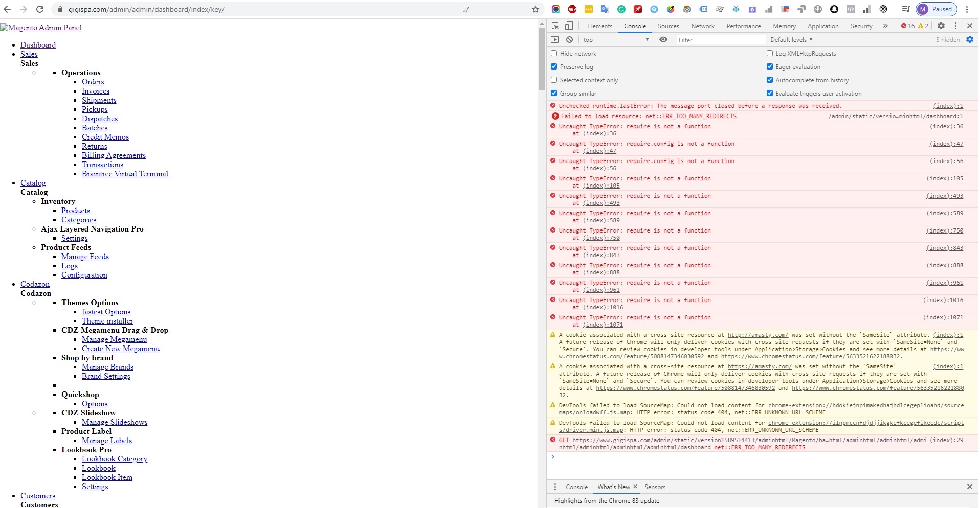Uncheck Group similar in console settings
The height and width of the screenshot is (508, 980).
554,93
